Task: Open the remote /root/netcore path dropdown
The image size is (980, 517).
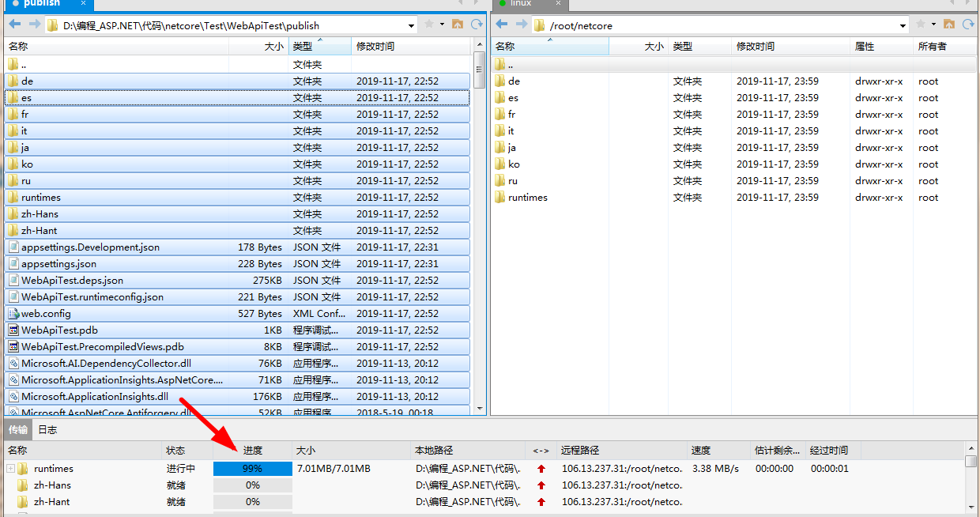Action: tap(903, 25)
